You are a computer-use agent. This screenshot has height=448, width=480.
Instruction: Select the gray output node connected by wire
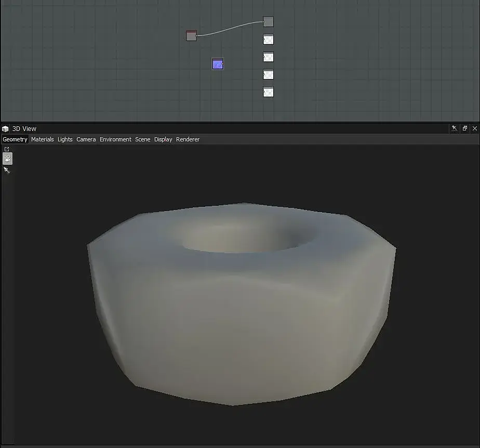pyautogui.click(x=268, y=22)
